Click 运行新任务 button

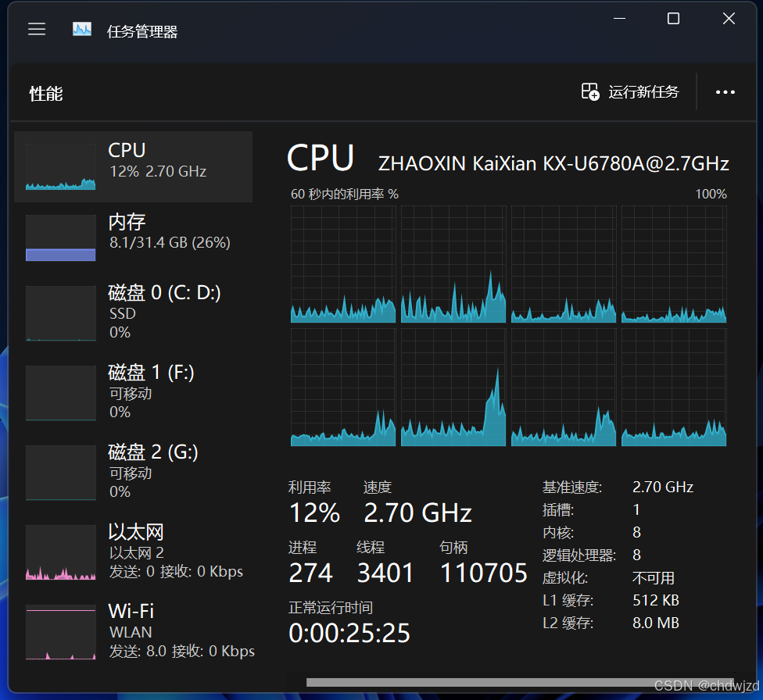630,91
